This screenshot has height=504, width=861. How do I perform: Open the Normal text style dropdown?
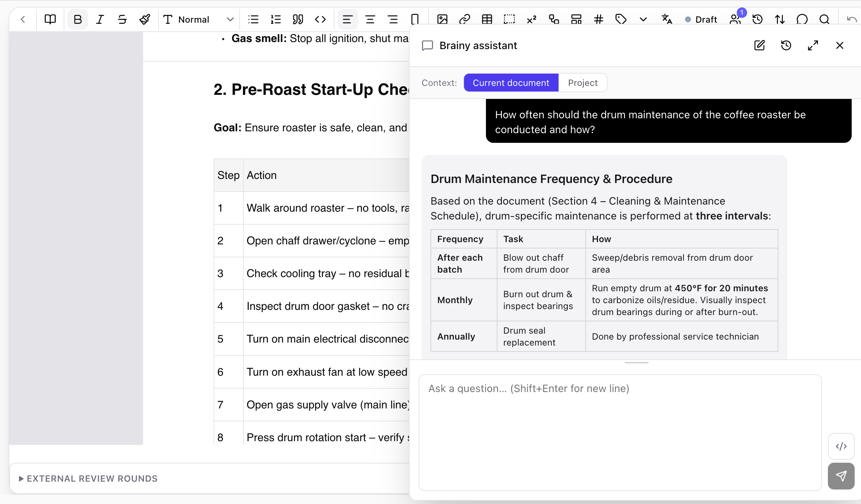199,19
